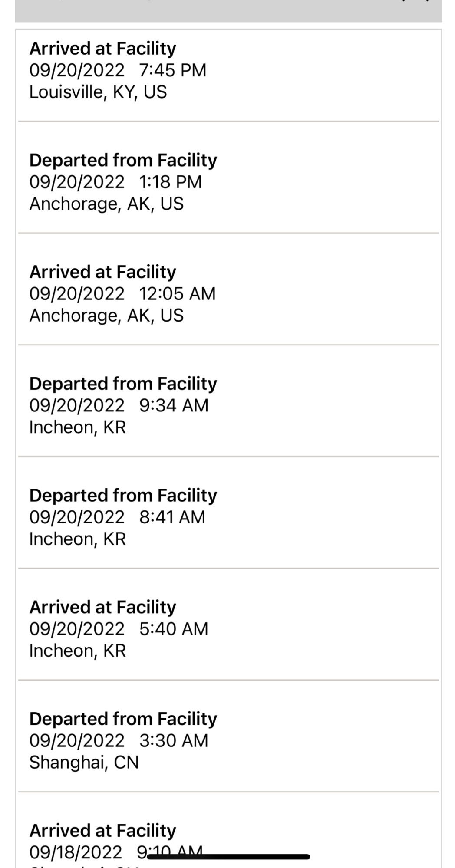455x868 pixels.
Task: Tap the 09/20/2022 12:05 AM timestamp
Action: tap(122, 294)
